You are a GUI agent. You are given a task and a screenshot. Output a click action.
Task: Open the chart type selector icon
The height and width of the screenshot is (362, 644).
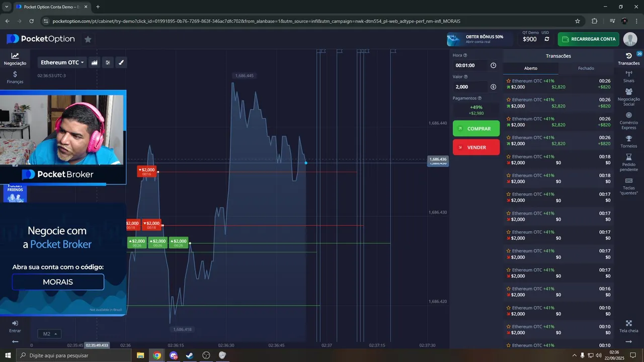point(94,62)
